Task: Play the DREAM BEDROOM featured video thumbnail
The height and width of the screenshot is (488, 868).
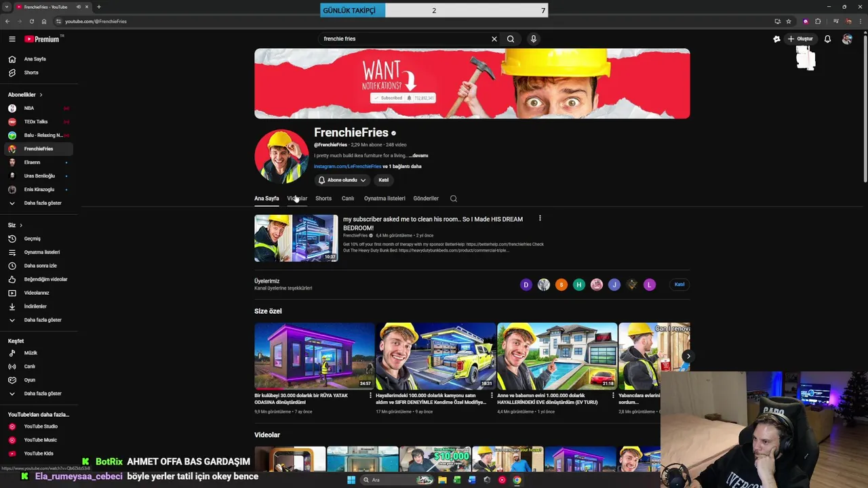Action: coord(296,238)
